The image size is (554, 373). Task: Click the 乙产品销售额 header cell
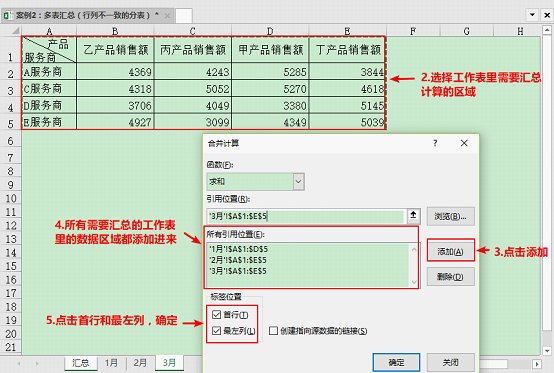(x=116, y=49)
